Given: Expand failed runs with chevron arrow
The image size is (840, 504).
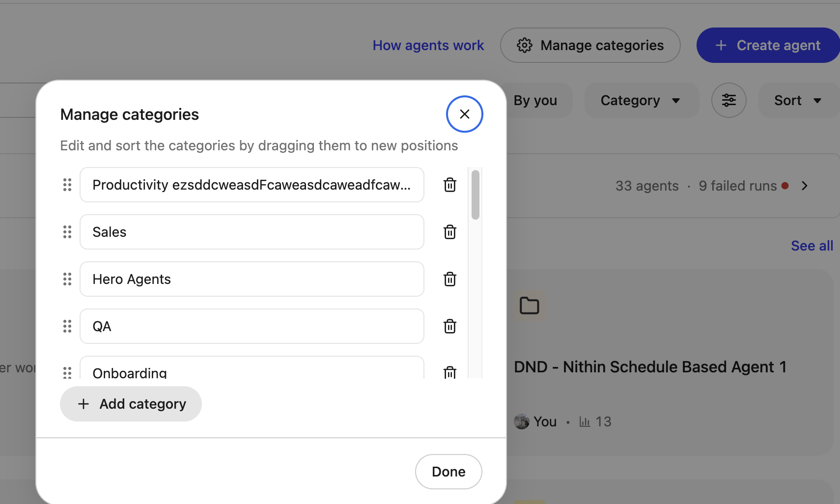Looking at the screenshot, I should click(x=804, y=186).
